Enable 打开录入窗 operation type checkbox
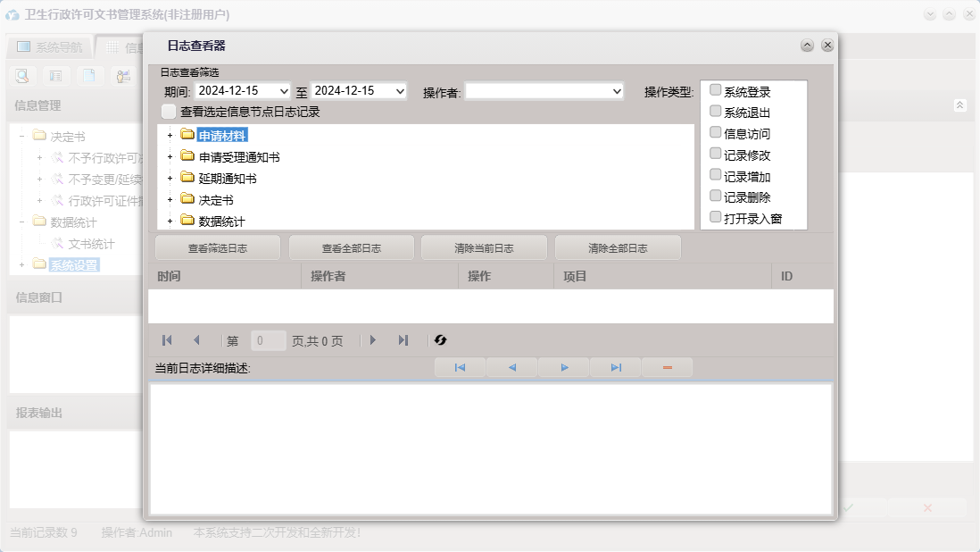 (716, 218)
